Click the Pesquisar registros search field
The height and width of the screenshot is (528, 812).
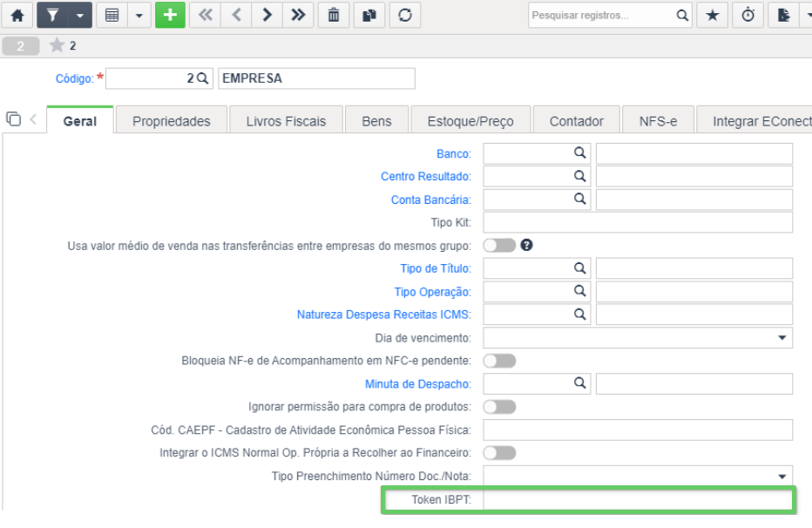coord(600,15)
